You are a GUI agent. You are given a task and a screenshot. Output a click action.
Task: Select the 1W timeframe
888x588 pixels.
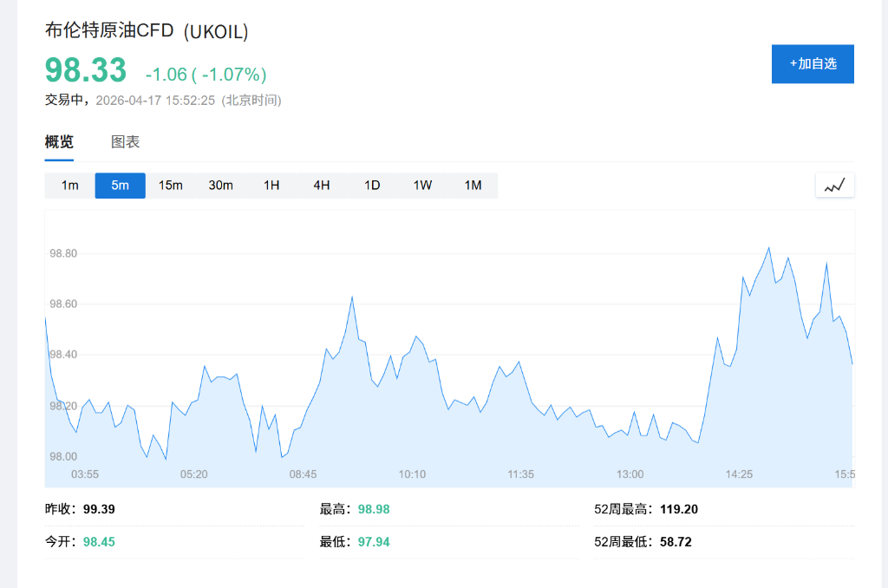point(421,185)
